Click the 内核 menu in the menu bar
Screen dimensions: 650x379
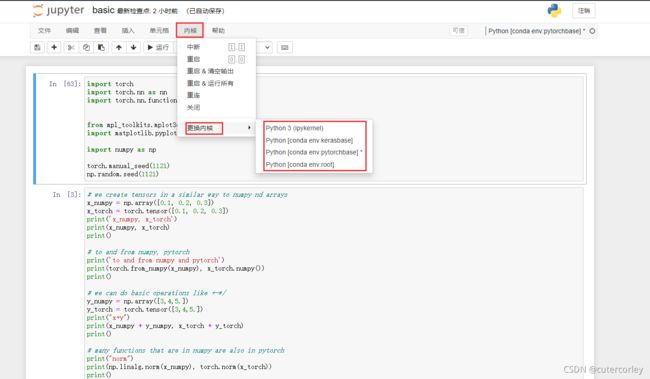tap(190, 30)
